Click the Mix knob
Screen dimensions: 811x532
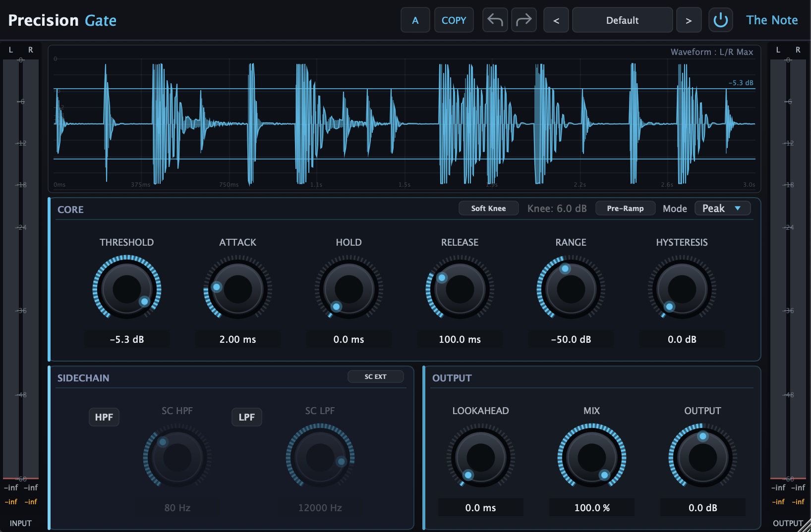(x=591, y=457)
